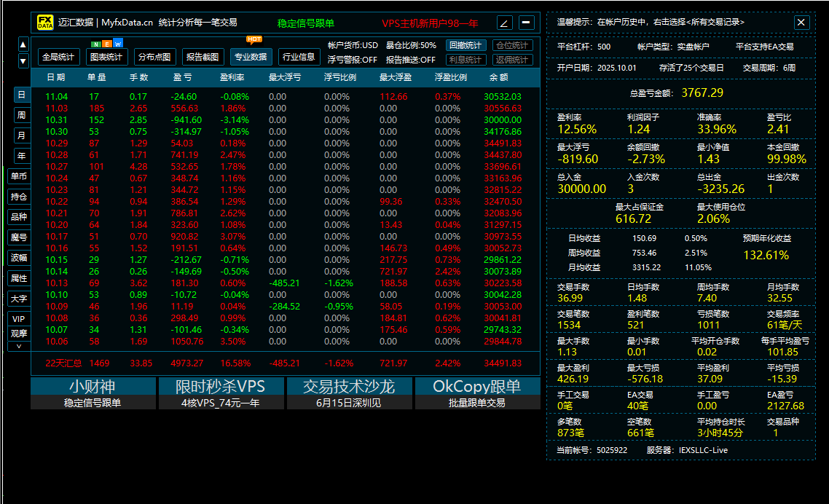Close the account info side panel
Viewport: 829px width, 504px height.
[801, 22]
